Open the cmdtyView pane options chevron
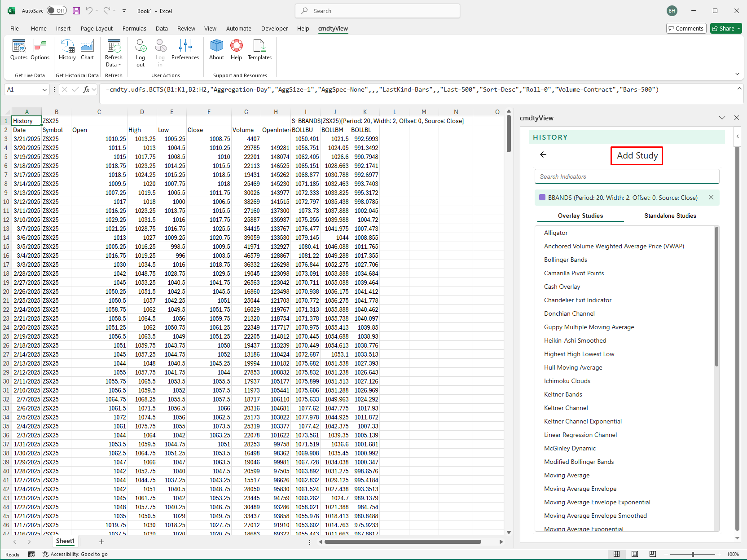Viewport: 747px width, 560px height. tap(722, 118)
